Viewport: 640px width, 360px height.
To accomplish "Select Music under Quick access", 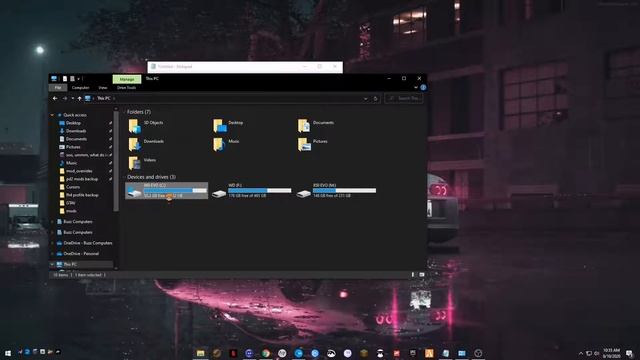I will click(x=68, y=163).
